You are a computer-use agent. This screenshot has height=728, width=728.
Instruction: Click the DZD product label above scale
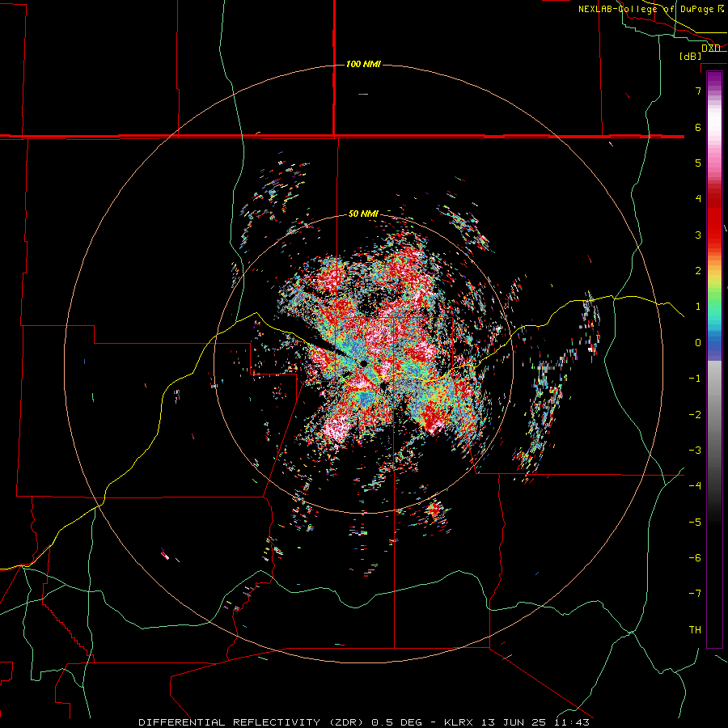[710, 49]
